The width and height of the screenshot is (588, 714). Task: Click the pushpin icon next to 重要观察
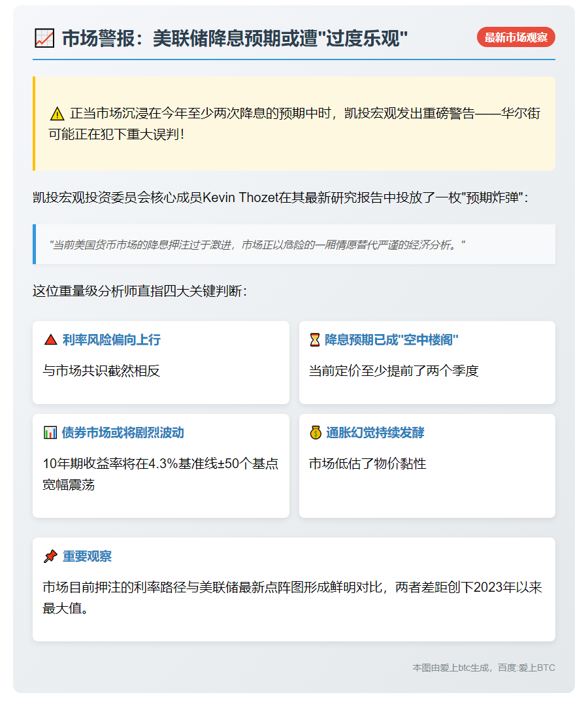50,556
